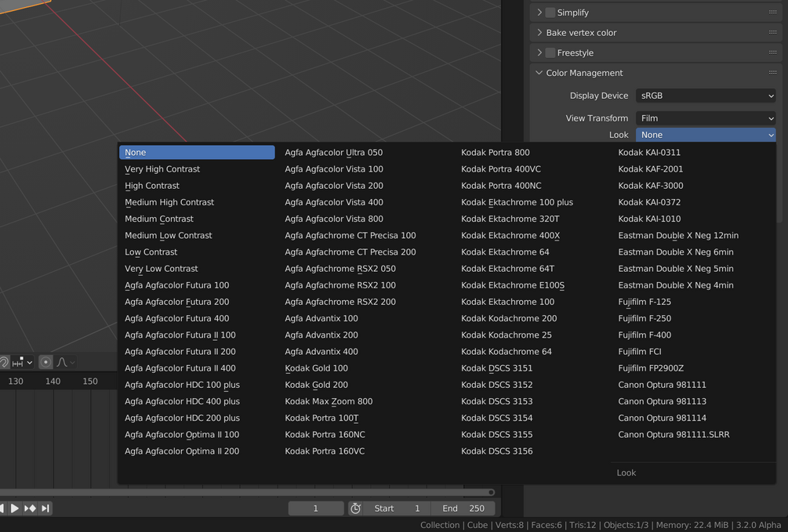788x532 pixels.
Task: Click frame 130 on the timeline ruler
Action: [16, 381]
